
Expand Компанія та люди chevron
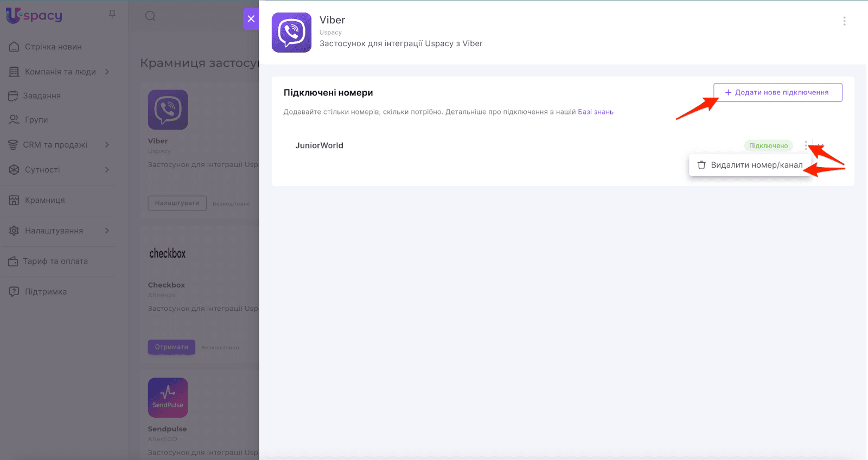tap(107, 72)
